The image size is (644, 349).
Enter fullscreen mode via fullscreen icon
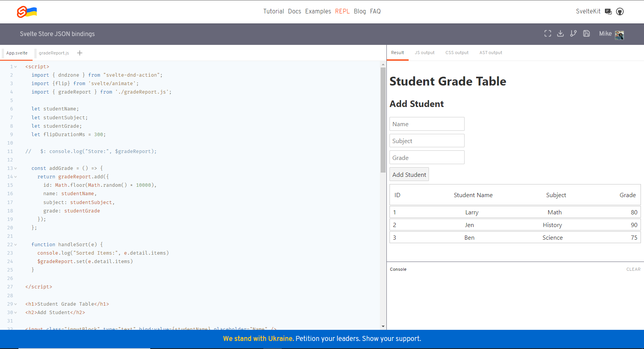[548, 34]
